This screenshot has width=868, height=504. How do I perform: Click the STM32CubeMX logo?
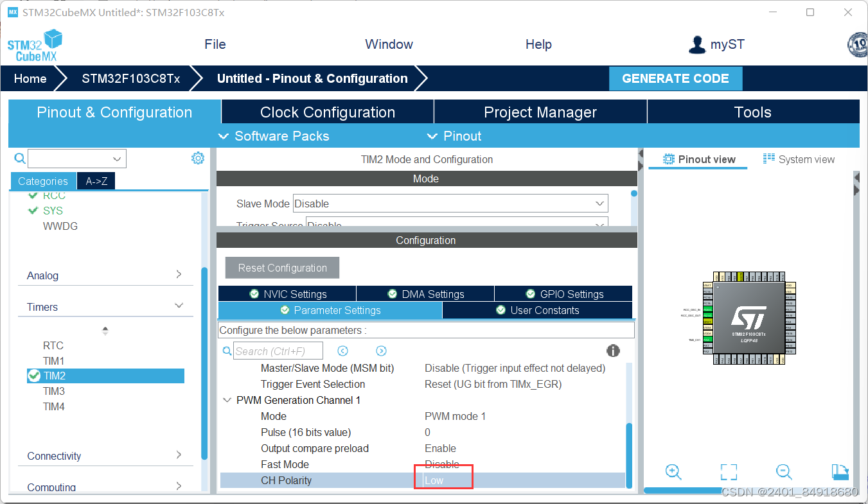(x=35, y=46)
